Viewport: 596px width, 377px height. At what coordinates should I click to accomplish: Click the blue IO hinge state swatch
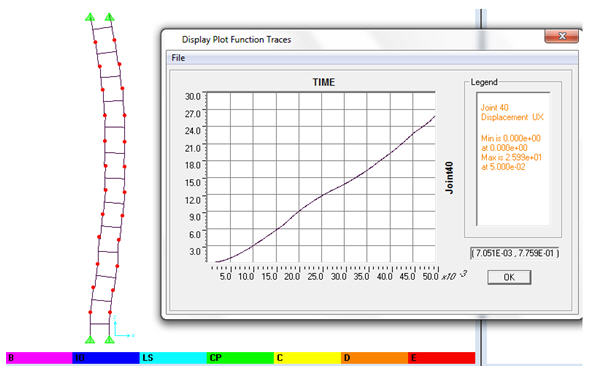click(x=106, y=358)
